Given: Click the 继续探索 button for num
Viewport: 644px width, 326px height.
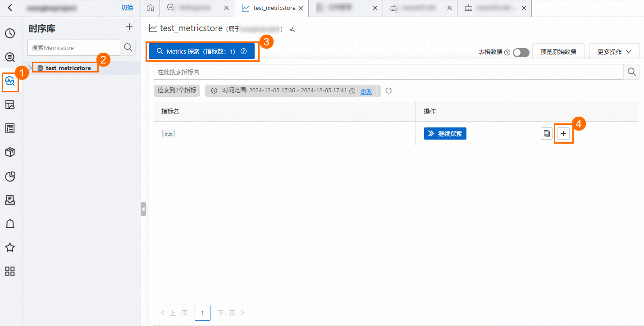Looking at the screenshot, I should pos(445,133).
